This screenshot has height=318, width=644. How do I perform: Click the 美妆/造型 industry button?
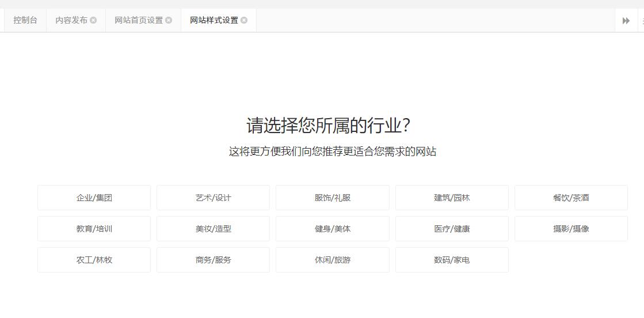[213, 229]
